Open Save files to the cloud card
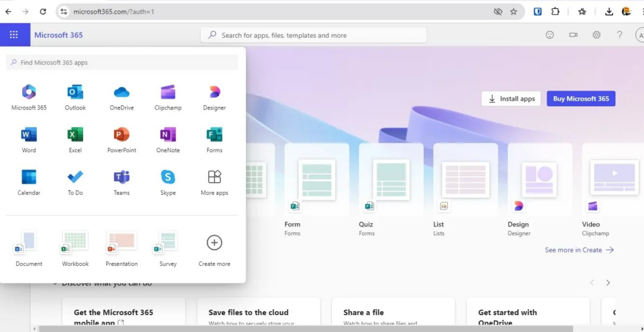644x332 pixels. pyautogui.click(x=258, y=313)
